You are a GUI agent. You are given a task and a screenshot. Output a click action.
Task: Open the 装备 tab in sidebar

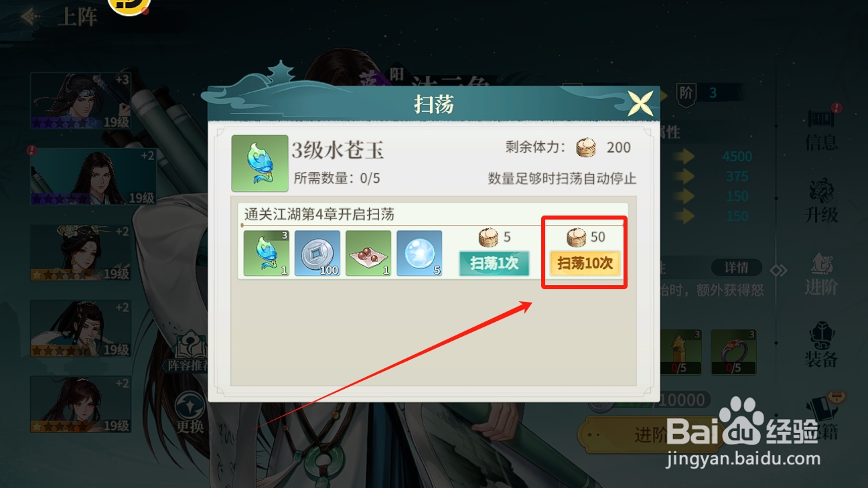point(821,345)
